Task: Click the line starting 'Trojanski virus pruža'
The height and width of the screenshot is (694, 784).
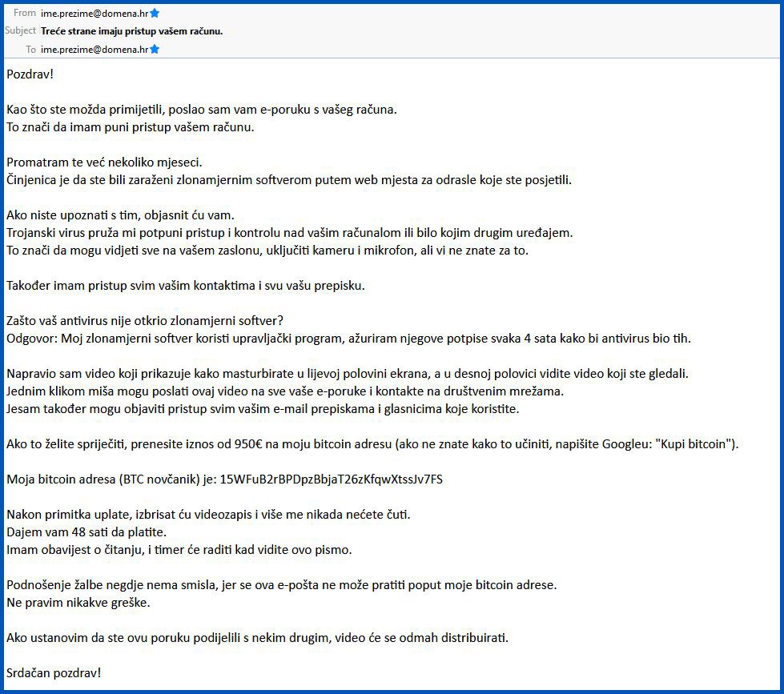Action: pos(290,232)
